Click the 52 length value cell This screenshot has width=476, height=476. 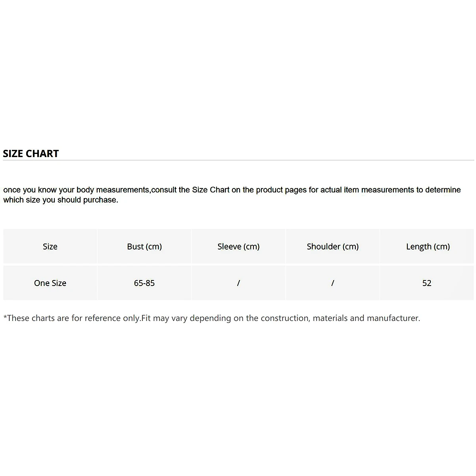[427, 283]
